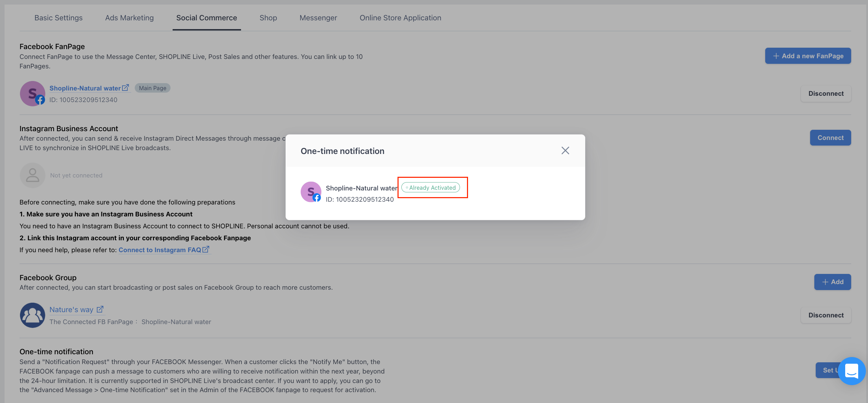Open external link icon beside Shopline-Natural water
This screenshot has height=403, width=868.
point(126,88)
